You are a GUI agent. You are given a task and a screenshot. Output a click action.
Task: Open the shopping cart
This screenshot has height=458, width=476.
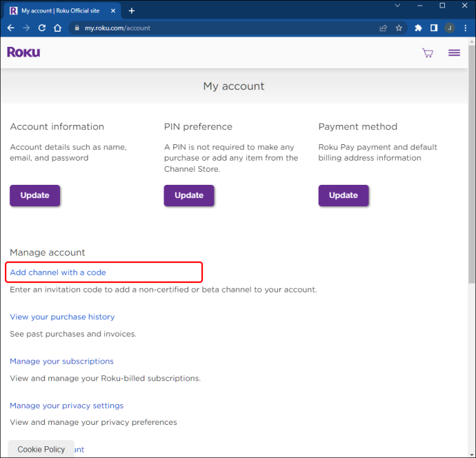[x=428, y=53]
